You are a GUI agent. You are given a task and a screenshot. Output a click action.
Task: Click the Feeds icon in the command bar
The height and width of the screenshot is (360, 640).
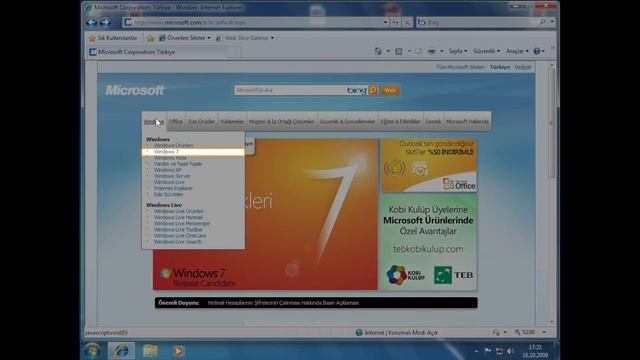point(399,51)
